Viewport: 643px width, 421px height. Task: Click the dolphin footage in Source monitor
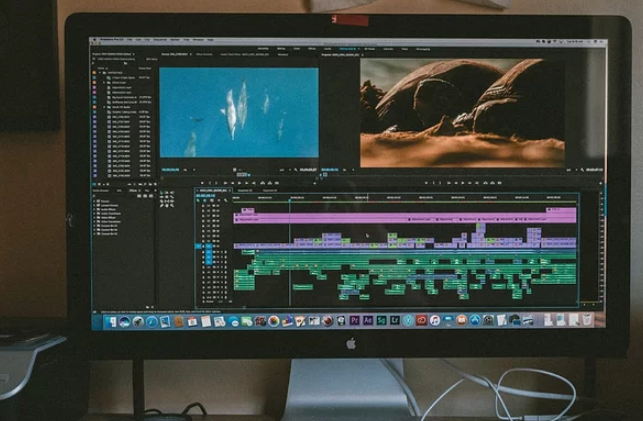coord(239,113)
